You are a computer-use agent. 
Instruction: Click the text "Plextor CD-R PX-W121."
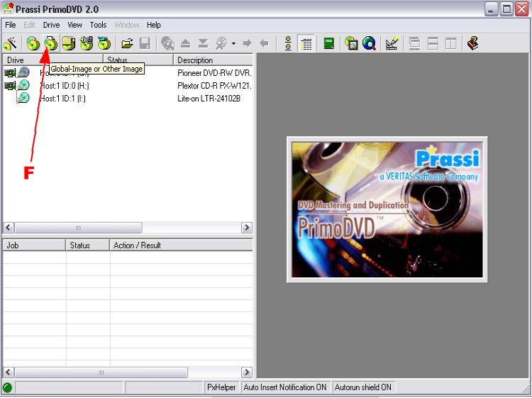tap(214, 86)
